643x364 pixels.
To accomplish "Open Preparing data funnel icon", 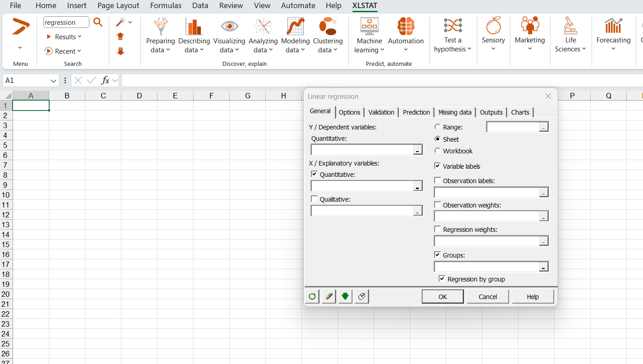I will [161, 26].
